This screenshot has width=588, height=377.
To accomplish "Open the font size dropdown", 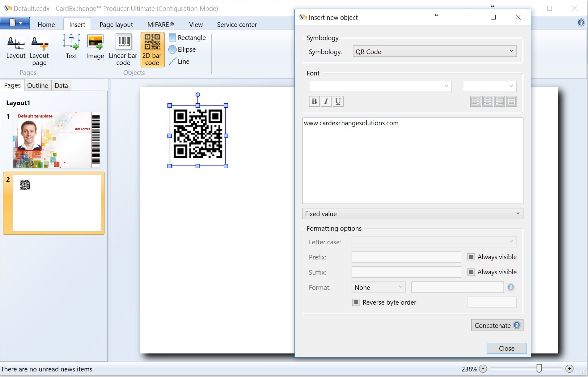I will coord(490,86).
